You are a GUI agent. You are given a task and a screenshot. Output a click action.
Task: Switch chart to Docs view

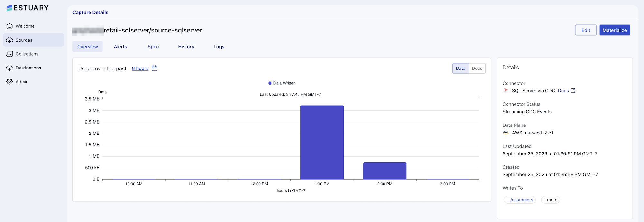[477, 68]
